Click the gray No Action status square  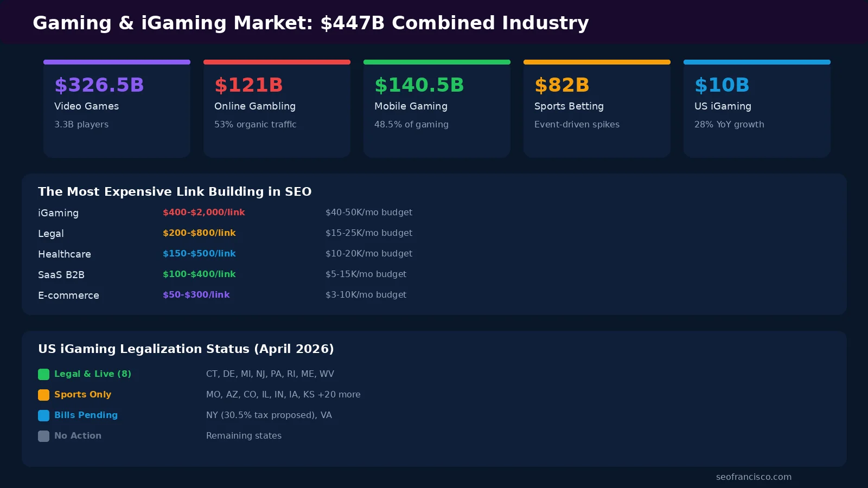(43, 435)
